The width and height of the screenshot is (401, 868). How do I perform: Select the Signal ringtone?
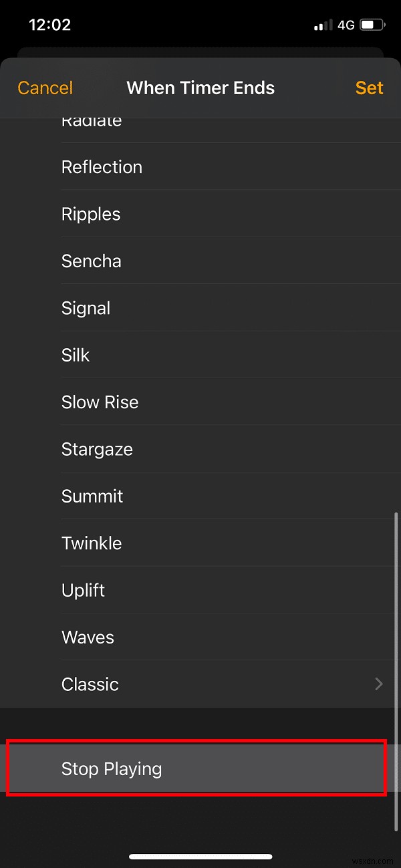tap(86, 308)
